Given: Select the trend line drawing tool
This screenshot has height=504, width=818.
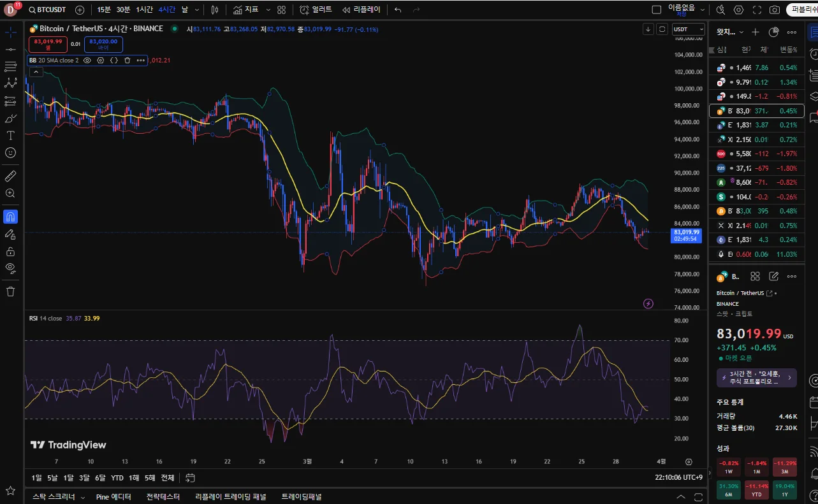Looking at the screenshot, I should tap(11, 49).
